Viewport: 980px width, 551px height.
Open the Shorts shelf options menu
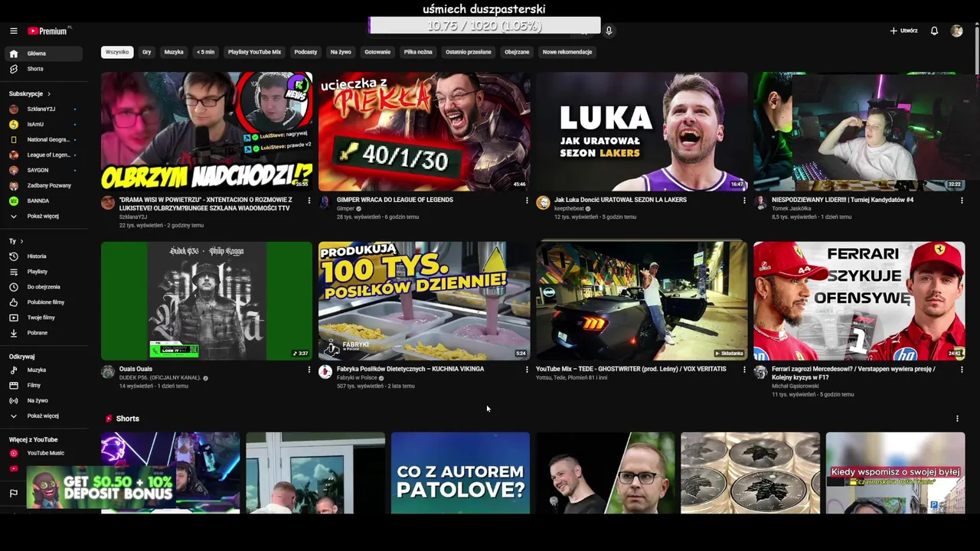pyautogui.click(x=957, y=419)
